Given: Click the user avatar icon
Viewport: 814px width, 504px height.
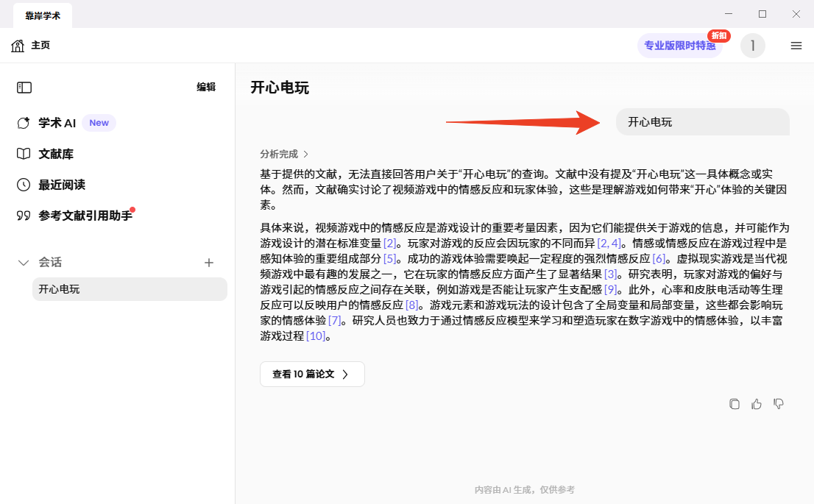Looking at the screenshot, I should (752, 46).
